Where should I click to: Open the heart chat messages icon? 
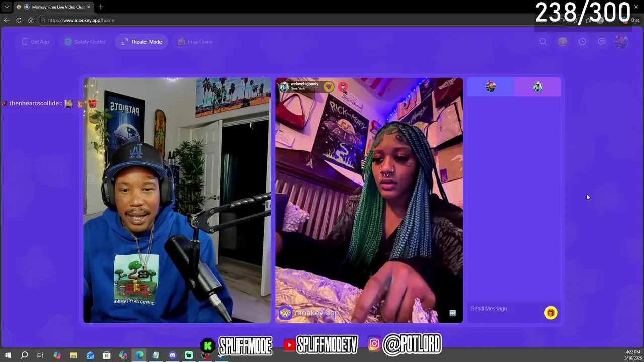coord(602,42)
